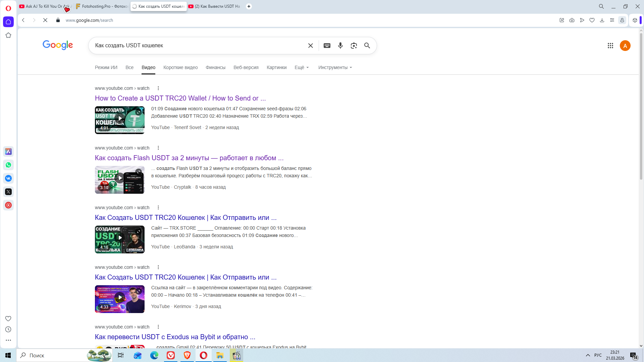Screen dimensions: 644x362
Task: Open the Opera snapshot camera tool
Action: [572, 20]
